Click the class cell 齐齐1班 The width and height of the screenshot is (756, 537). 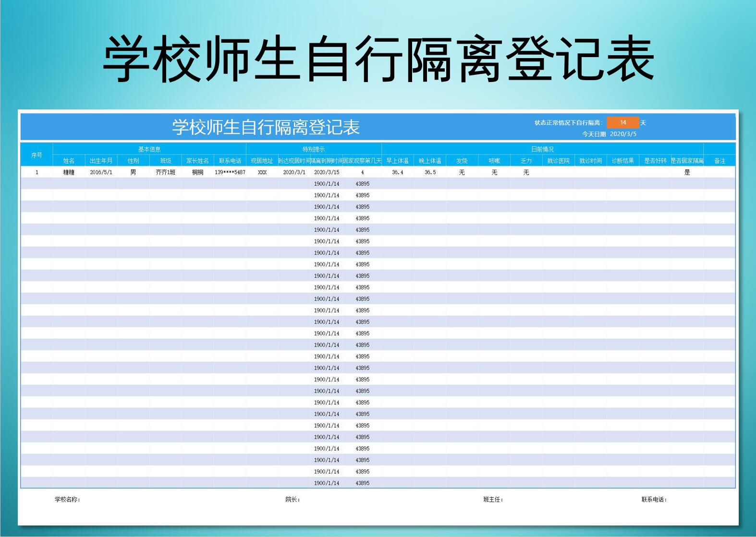pos(165,172)
